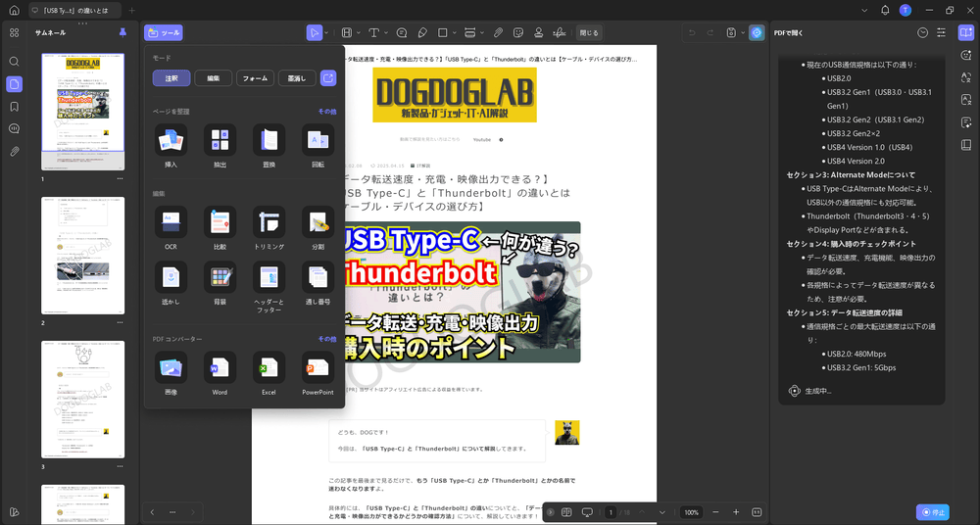Switch to Annotate (注釈) mode
This screenshot has height=525, width=980.
click(x=171, y=78)
